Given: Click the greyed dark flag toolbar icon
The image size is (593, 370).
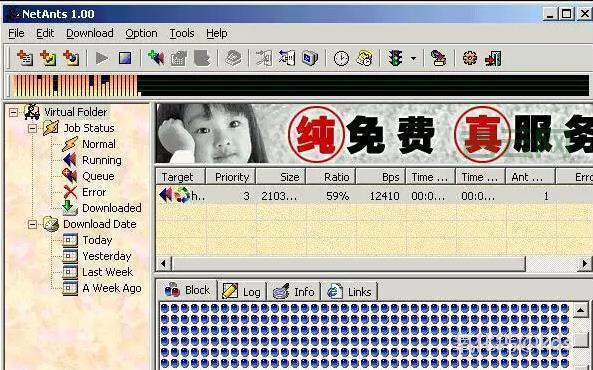Looking at the screenshot, I should (x=202, y=58).
